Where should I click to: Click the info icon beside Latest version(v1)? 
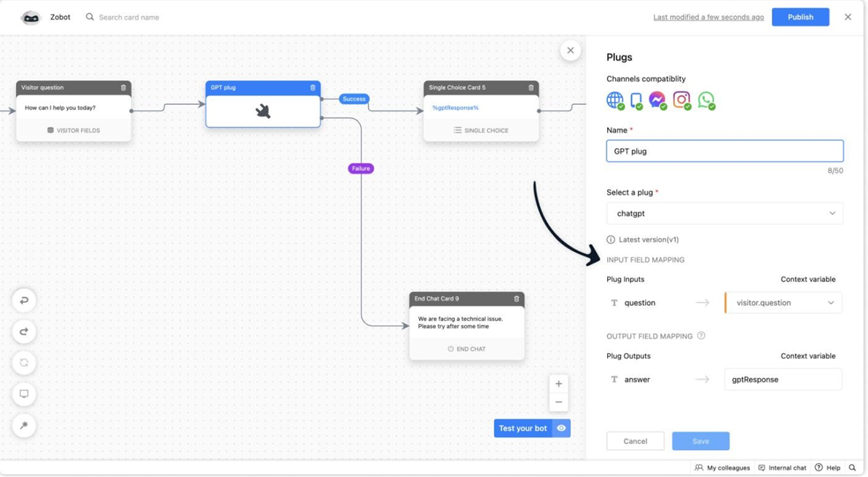(x=611, y=240)
